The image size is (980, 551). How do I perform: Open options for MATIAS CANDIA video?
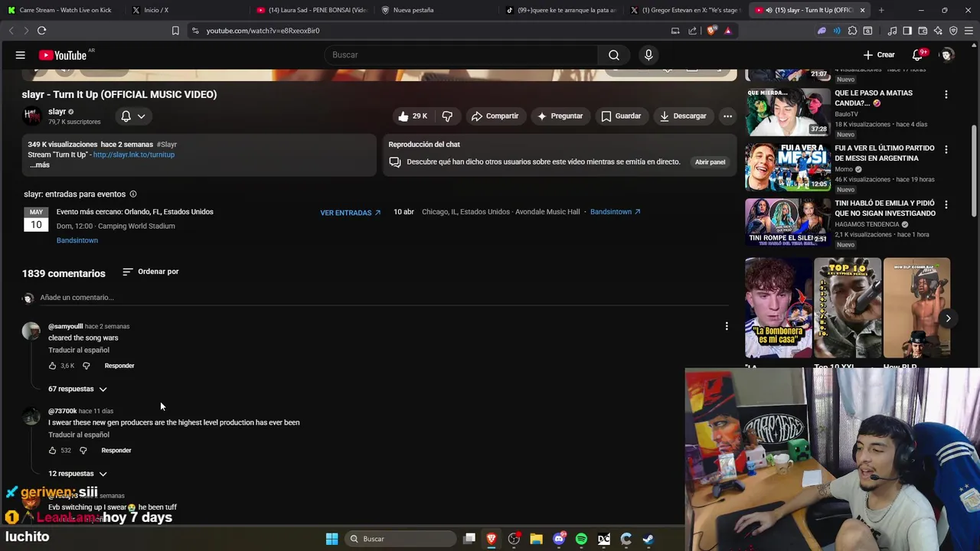coord(946,95)
